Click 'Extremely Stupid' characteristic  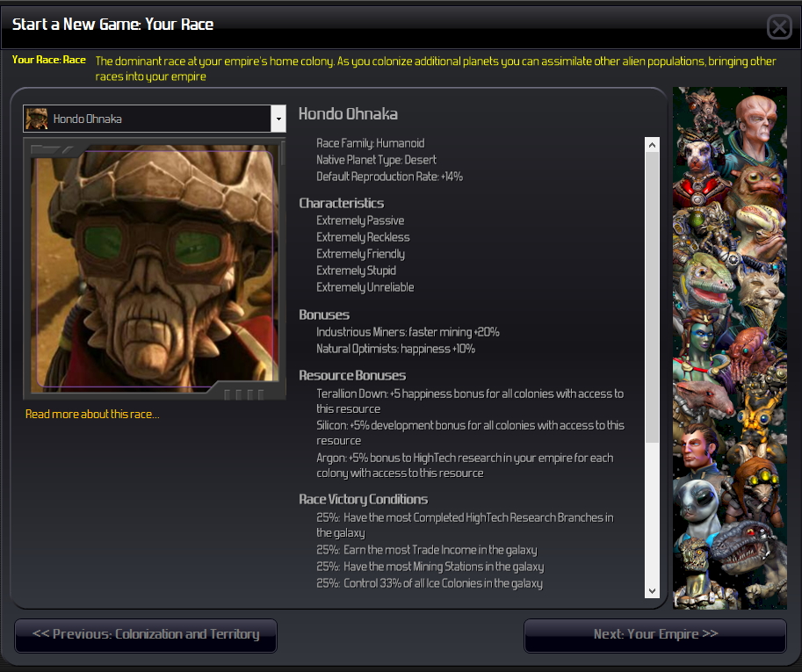click(356, 271)
